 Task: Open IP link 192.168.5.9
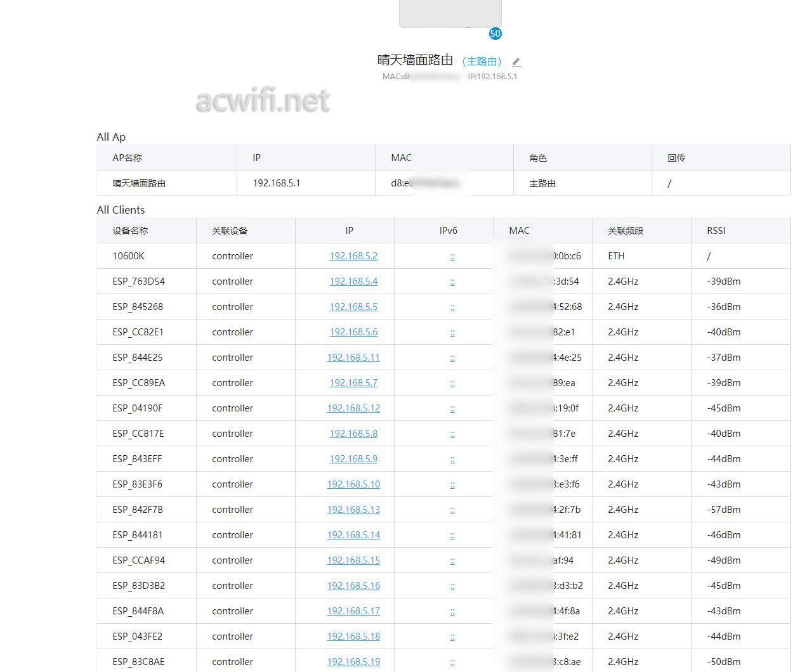click(353, 459)
